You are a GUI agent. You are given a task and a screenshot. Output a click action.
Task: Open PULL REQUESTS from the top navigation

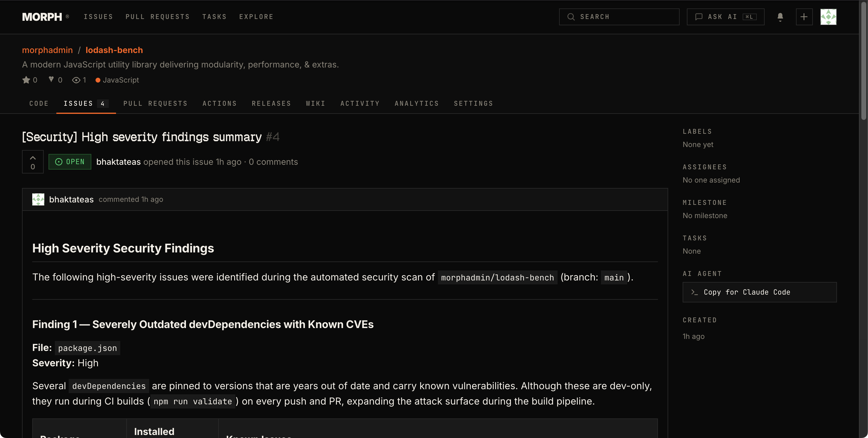pyautogui.click(x=157, y=17)
